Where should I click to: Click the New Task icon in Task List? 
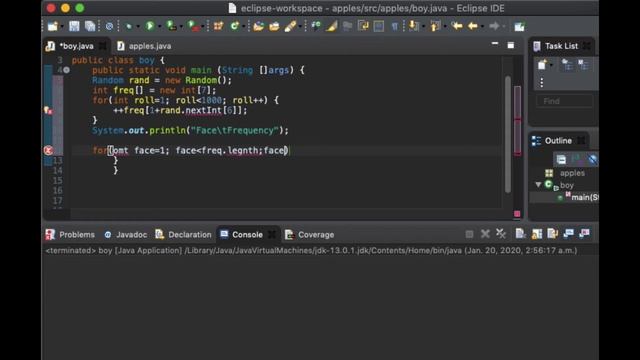tap(542, 64)
